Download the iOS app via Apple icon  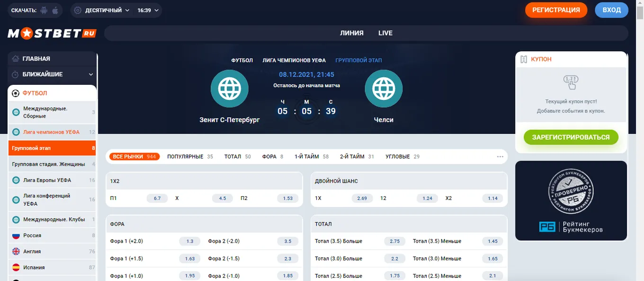point(55,10)
